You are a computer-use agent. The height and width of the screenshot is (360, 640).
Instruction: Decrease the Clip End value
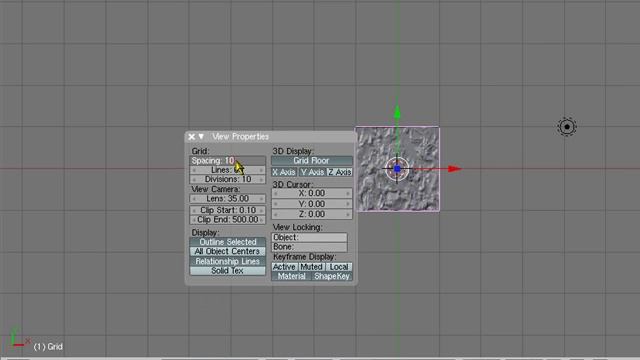(x=194, y=220)
